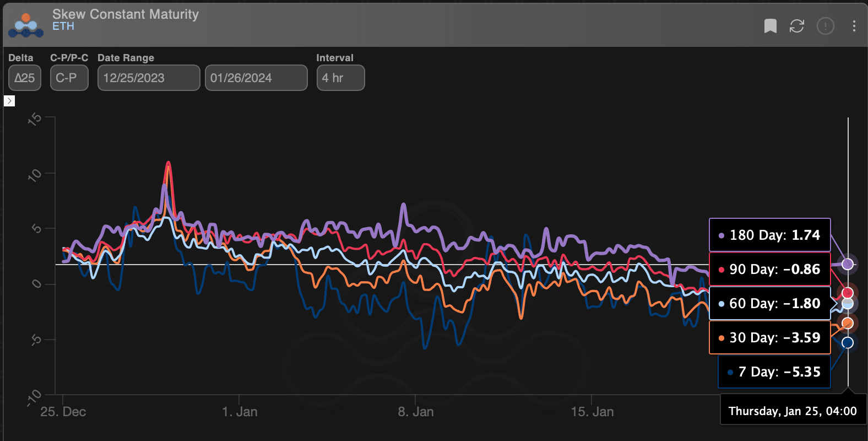Screen dimensions: 868x441
Task: Click the start date field 12/25/2023
Action: [x=149, y=78]
